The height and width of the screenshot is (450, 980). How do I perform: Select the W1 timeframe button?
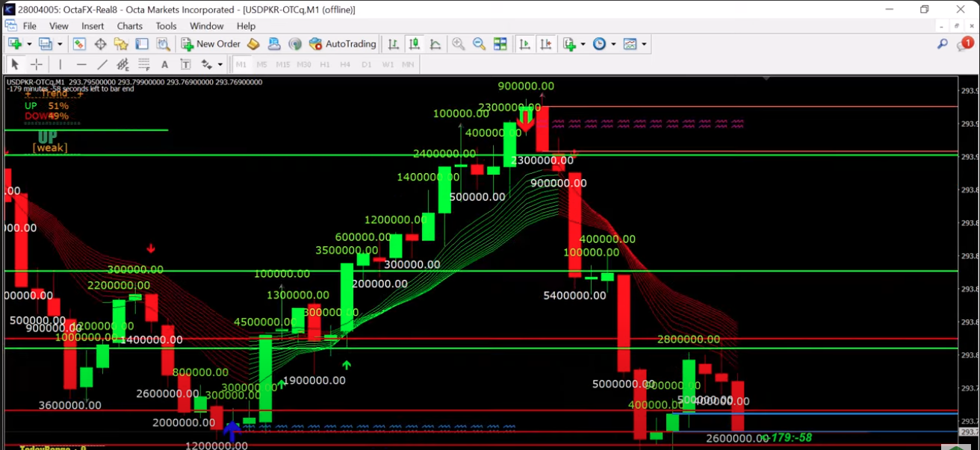[388, 64]
